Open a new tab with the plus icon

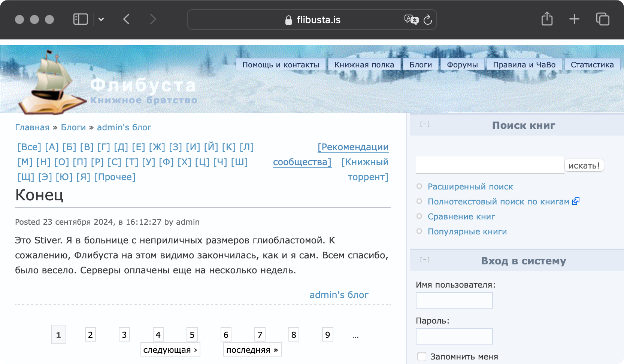point(574,19)
